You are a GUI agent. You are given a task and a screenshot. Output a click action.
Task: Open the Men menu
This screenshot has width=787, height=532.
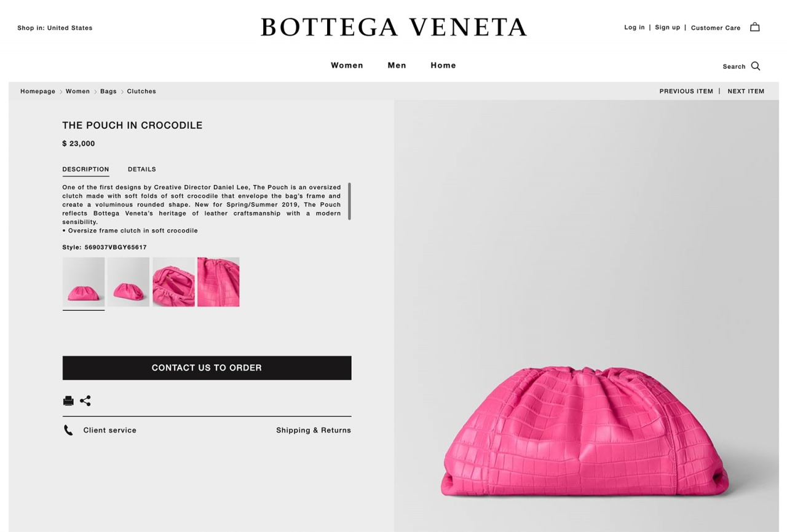pos(397,65)
